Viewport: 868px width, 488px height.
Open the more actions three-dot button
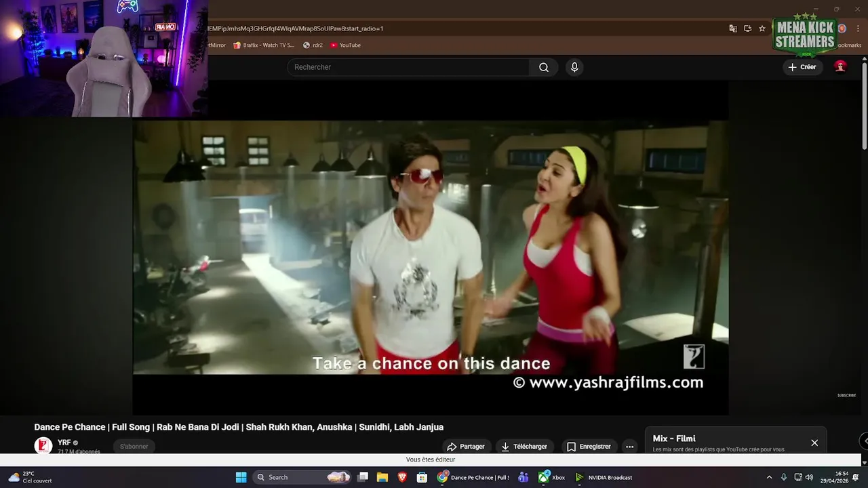click(x=630, y=447)
